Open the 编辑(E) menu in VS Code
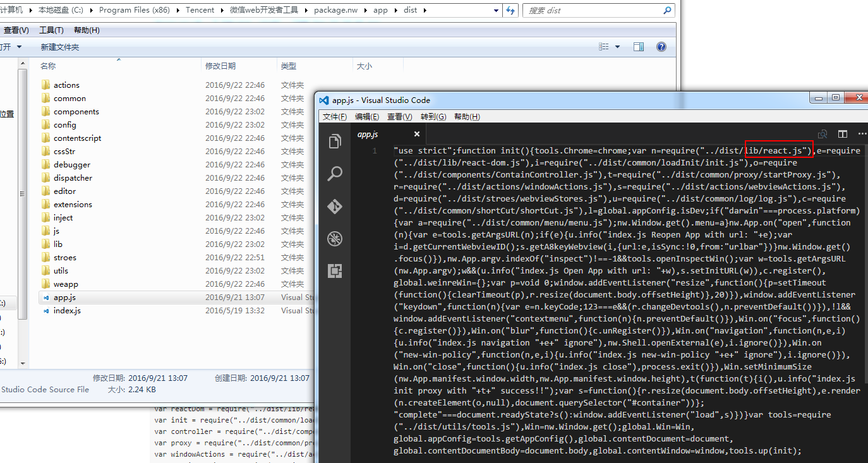Screen dimensions: 868x463 (x=367, y=116)
